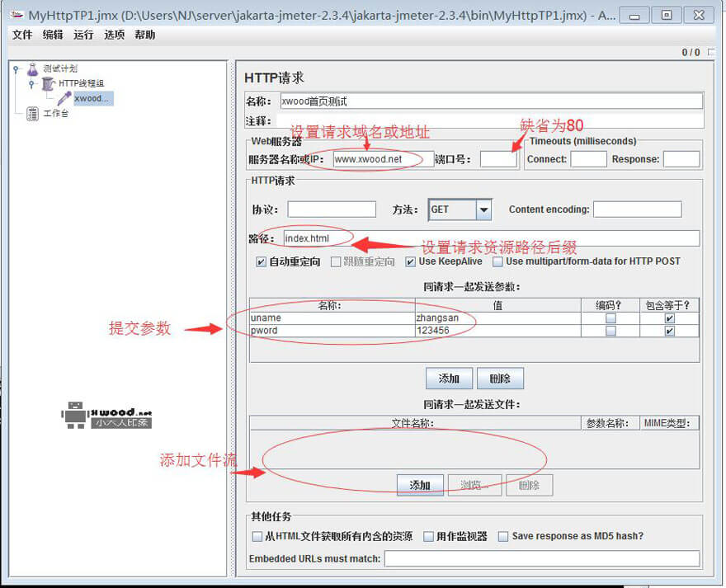Select the 测试计划 tree item
The width and height of the screenshot is (726, 588).
(x=60, y=69)
